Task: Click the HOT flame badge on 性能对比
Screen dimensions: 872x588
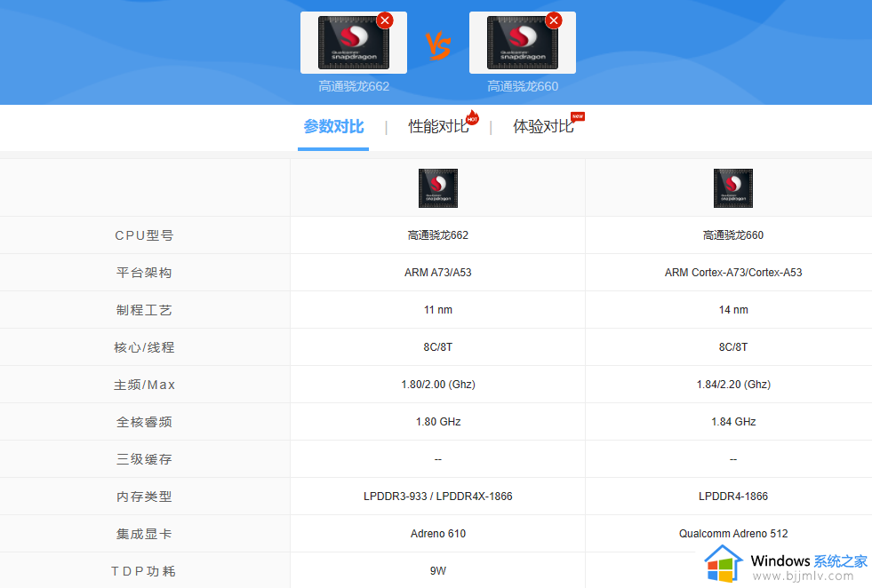Action: point(472,117)
